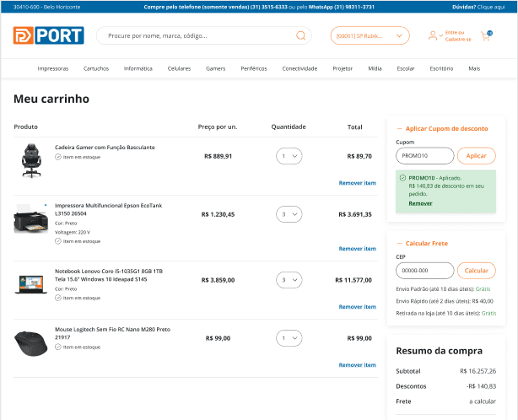
Task: Remove the Lenovo Notebook item
Action: click(x=358, y=307)
